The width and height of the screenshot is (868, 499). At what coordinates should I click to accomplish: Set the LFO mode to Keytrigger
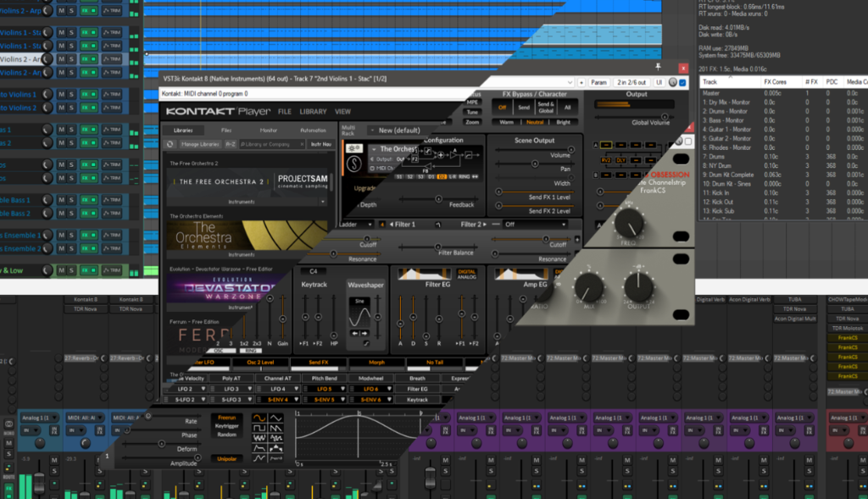click(226, 426)
